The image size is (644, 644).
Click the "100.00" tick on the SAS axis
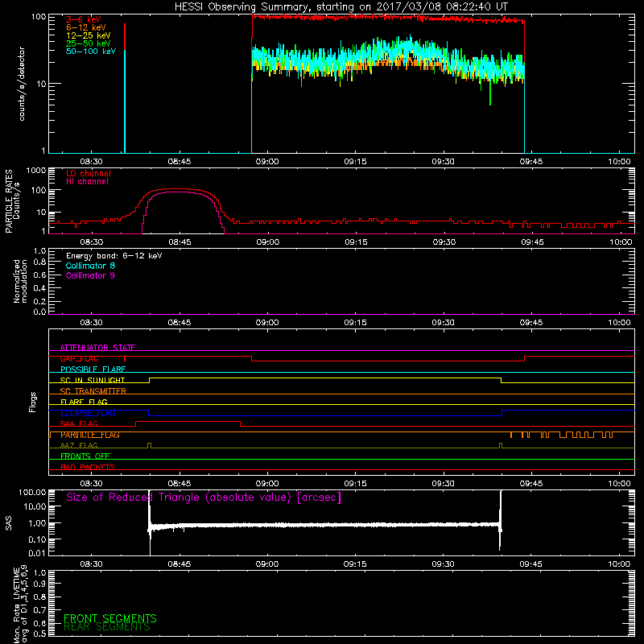(x=32, y=492)
